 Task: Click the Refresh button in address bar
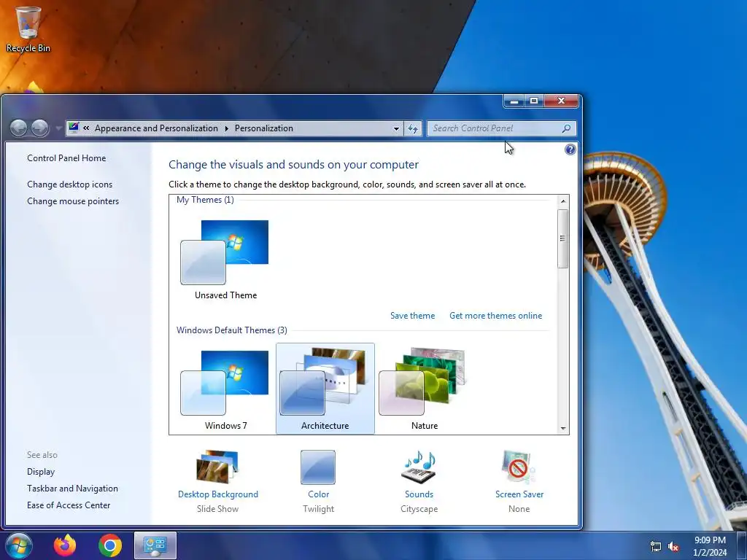point(413,128)
